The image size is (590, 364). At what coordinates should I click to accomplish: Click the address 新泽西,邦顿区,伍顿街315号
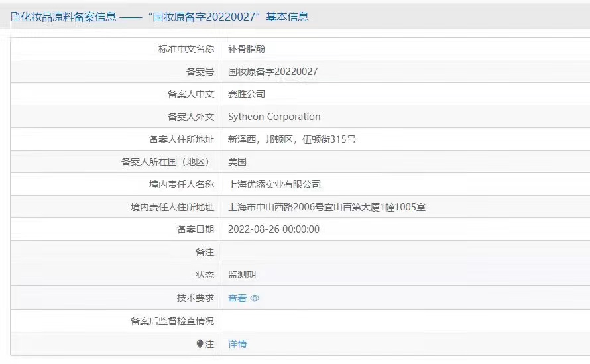click(x=292, y=139)
